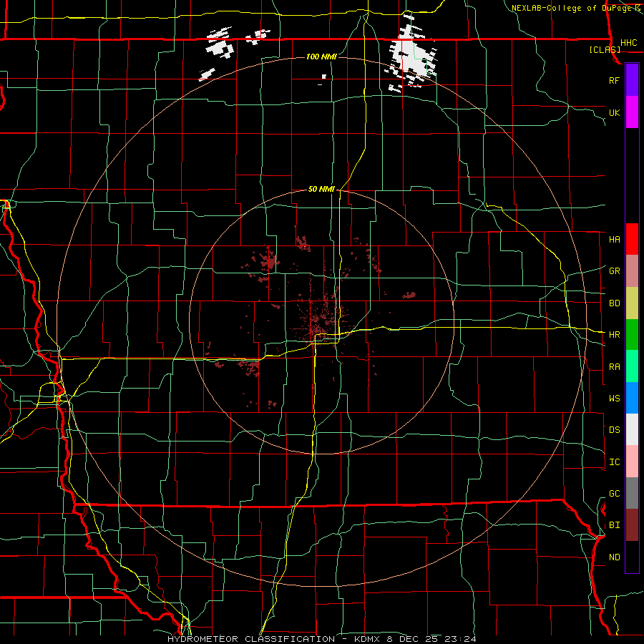Image resolution: width=644 pixels, height=644 pixels.
Task: Click the BI legend label
Action: pos(614,525)
